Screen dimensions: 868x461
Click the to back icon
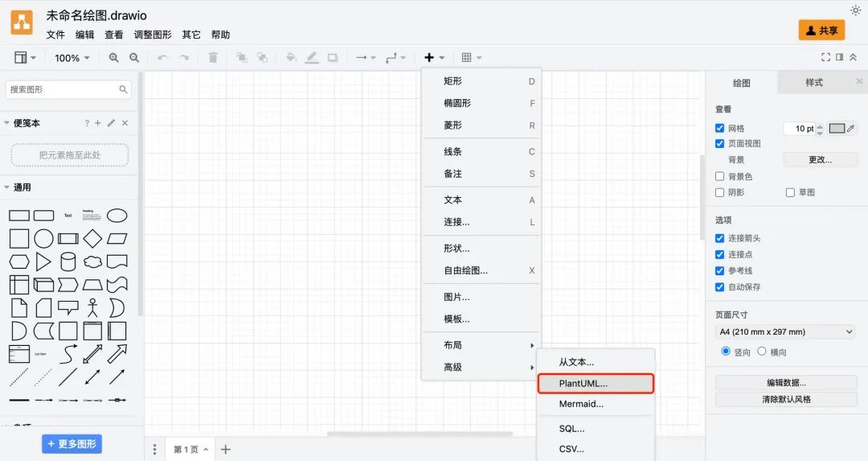[x=262, y=58]
